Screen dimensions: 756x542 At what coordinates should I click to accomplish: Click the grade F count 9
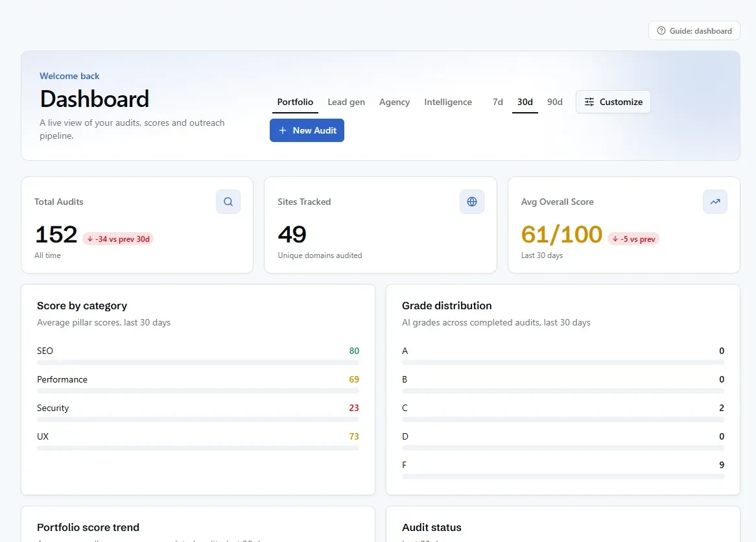[721, 464]
